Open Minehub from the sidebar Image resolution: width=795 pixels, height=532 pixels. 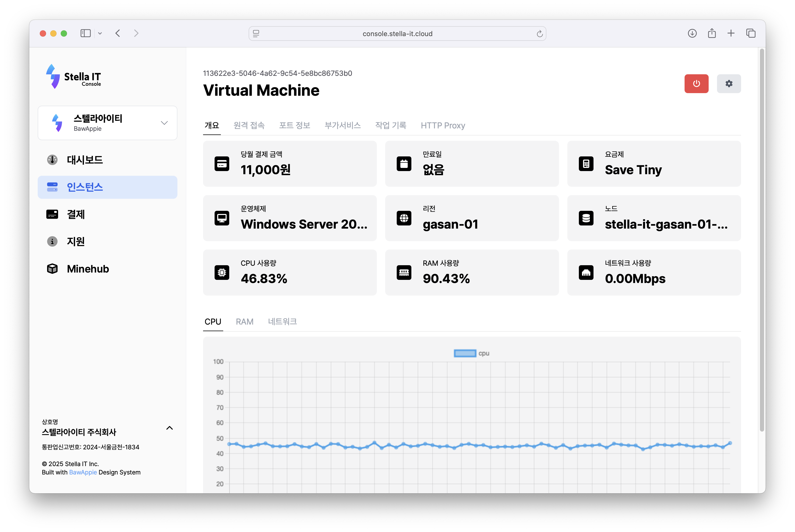tap(88, 269)
